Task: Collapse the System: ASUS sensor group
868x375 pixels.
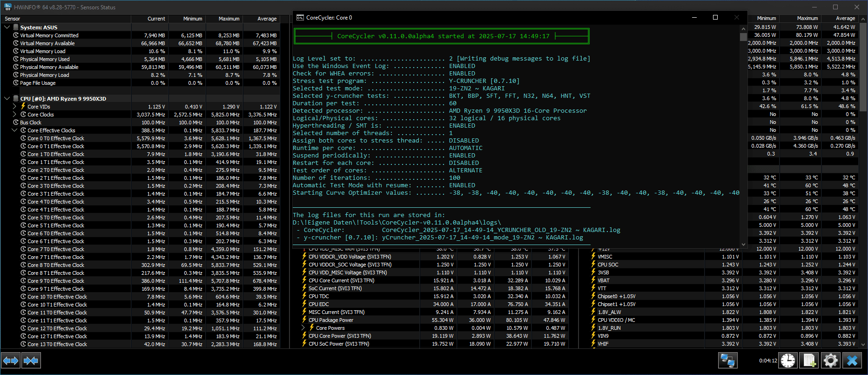Action: click(x=7, y=27)
